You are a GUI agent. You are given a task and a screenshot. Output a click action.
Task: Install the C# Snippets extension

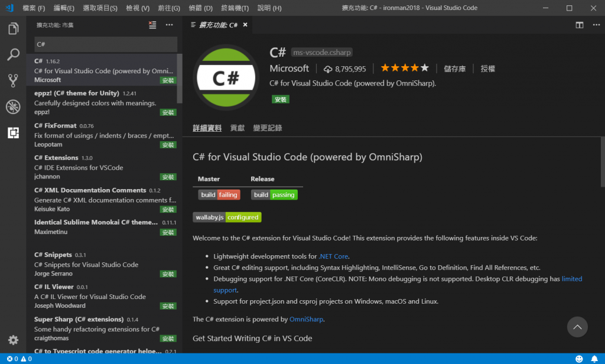click(x=168, y=274)
